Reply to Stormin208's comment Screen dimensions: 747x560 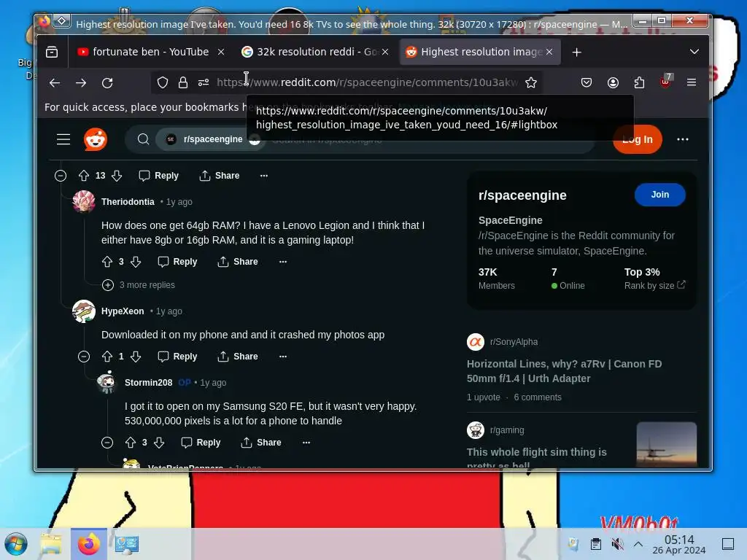(x=201, y=443)
